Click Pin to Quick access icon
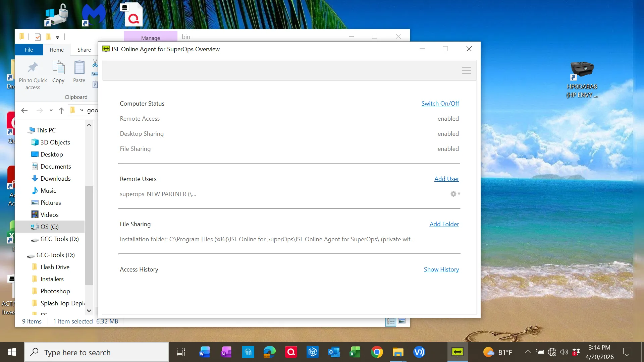Image resolution: width=644 pixels, height=362 pixels. tap(33, 68)
